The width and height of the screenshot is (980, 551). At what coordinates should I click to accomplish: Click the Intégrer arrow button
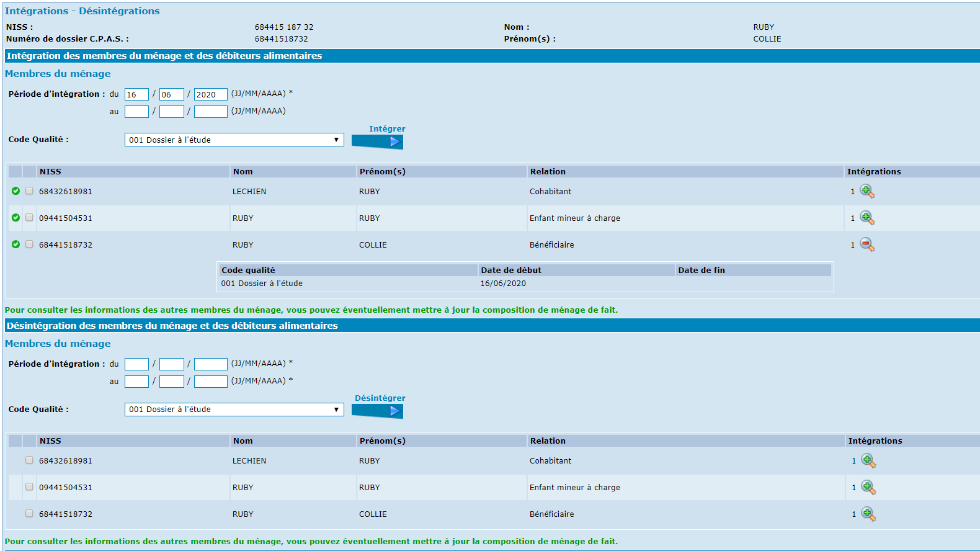pyautogui.click(x=377, y=141)
